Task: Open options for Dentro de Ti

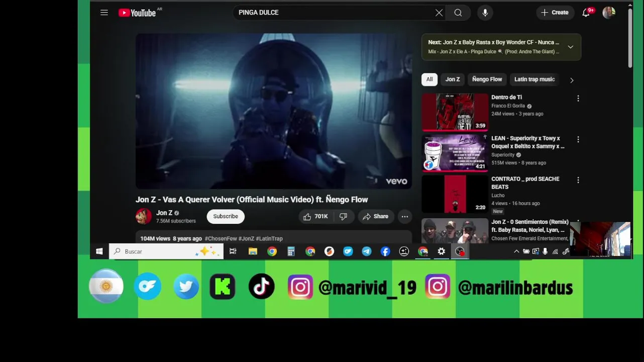Action: pos(578,99)
